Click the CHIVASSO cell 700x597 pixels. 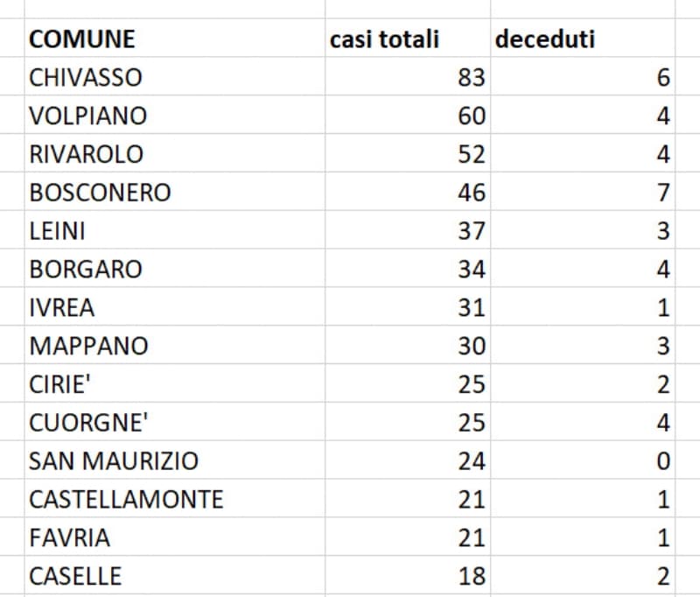tap(86, 78)
